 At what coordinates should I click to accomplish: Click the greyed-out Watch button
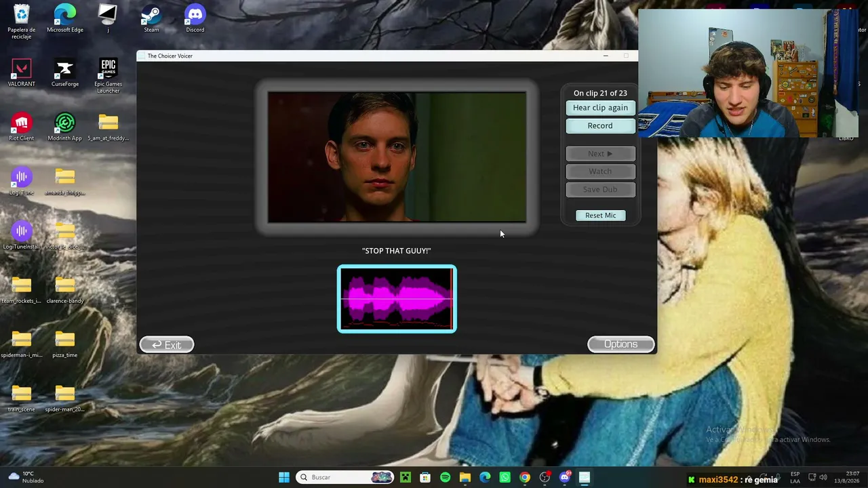pyautogui.click(x=600, y=171)
